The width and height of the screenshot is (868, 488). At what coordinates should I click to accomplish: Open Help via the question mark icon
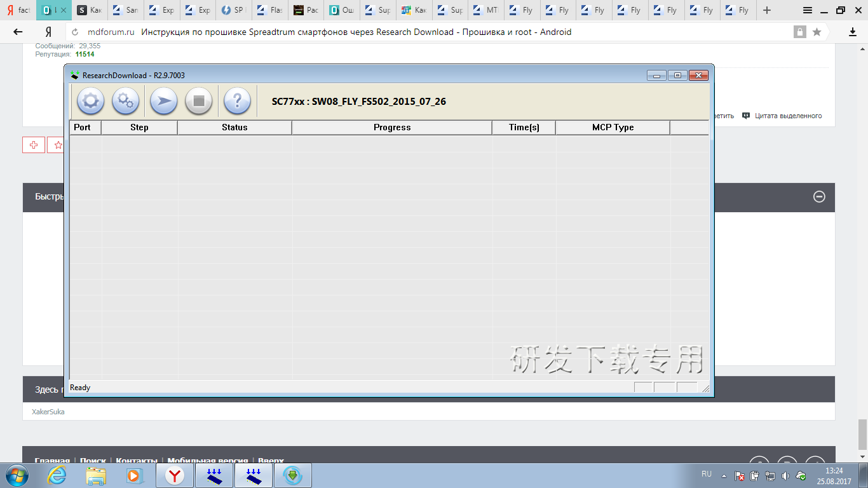(237, 101)
